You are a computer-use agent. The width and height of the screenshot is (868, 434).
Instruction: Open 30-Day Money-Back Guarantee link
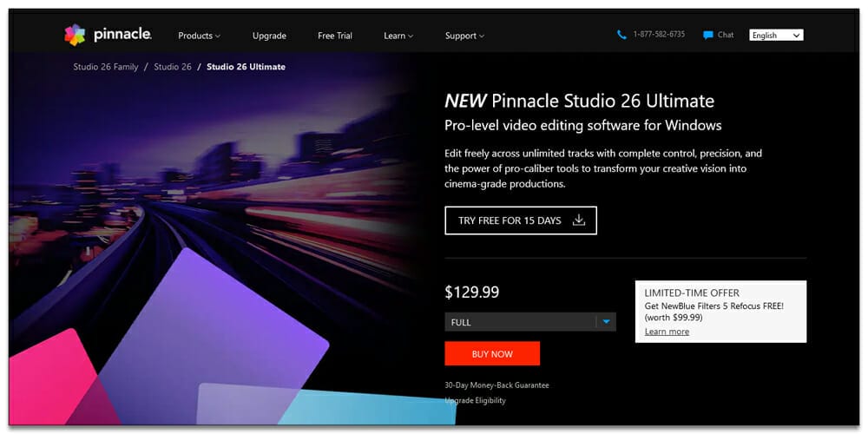click(496, 385)
